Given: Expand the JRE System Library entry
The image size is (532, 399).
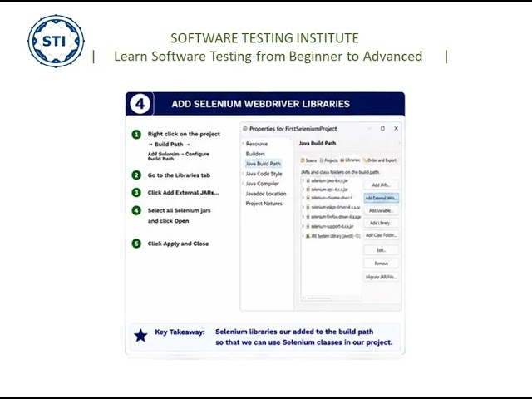Looking at the screenshot, I should [x=303, y=236].
